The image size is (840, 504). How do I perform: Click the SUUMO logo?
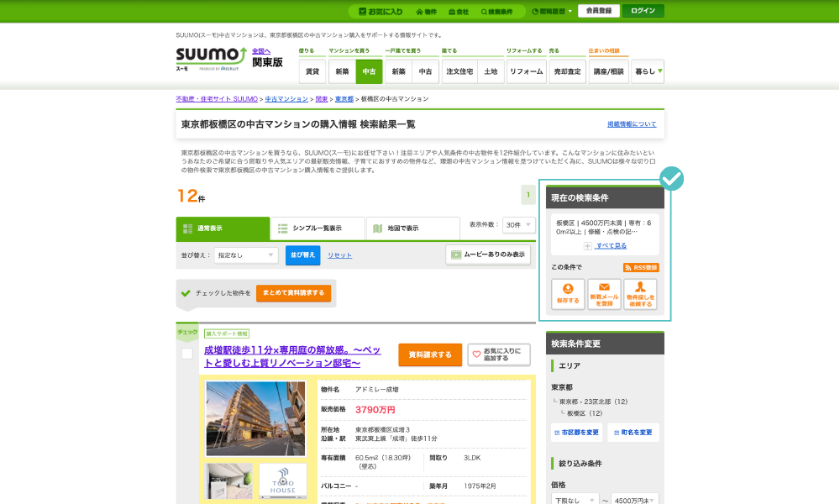point(211,59)
